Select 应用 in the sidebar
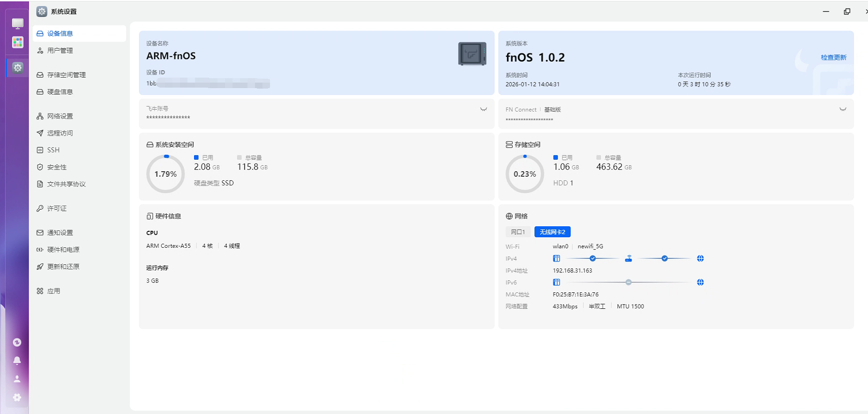Screen dimensions: 868x414 tap(79, 291)
